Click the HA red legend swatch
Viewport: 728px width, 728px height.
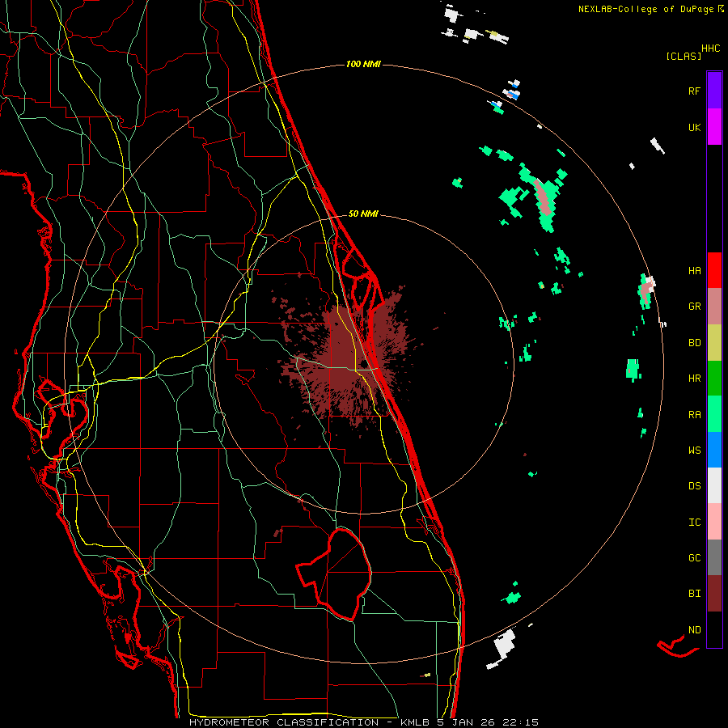point(714,270)
